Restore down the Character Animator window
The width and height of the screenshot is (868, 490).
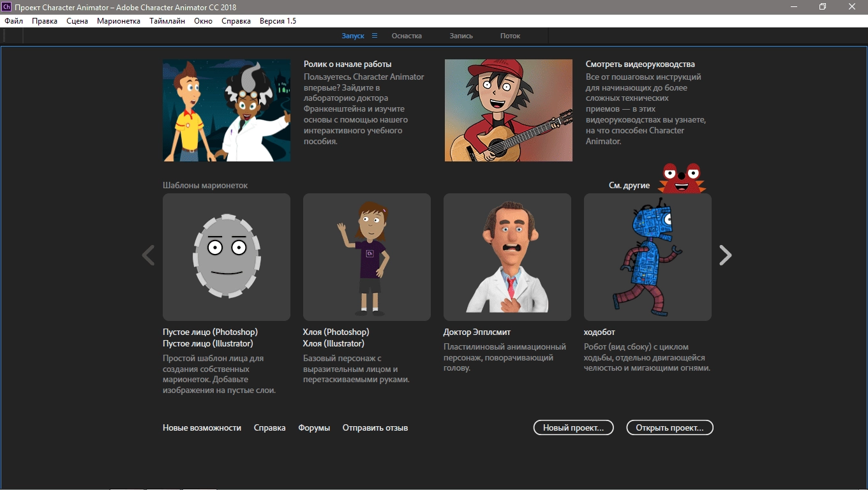(823, 7)
